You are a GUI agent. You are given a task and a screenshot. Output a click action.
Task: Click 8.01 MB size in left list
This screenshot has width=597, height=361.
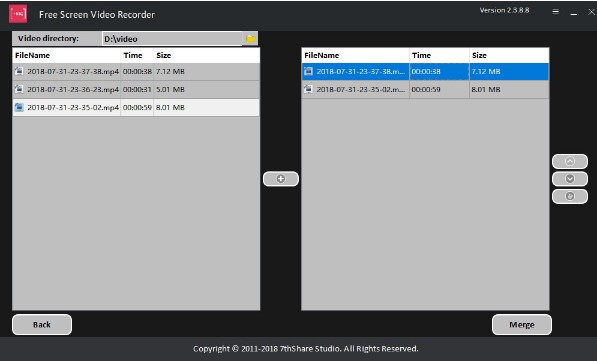point(170,107)
